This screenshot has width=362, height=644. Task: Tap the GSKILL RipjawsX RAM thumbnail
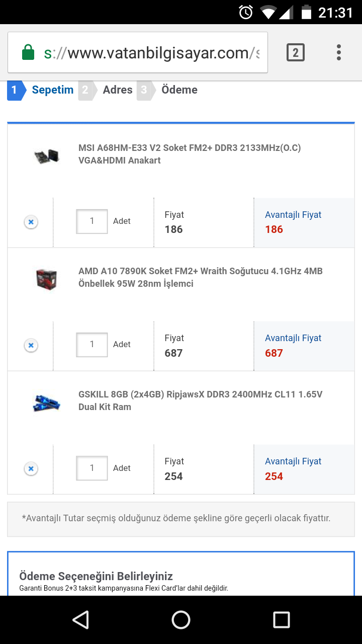(46, 401)
